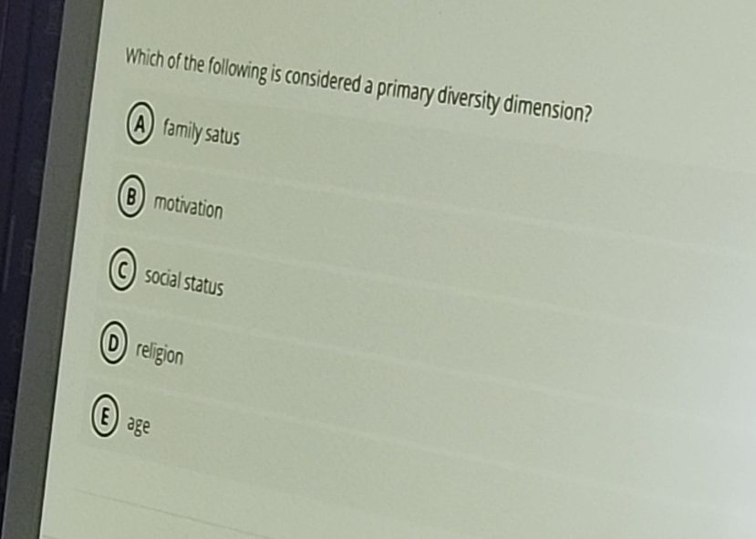The height and width of the screenshot is (539, 756).
Task: Click the D lettered badge icon
Action: (x=113, y=345)
